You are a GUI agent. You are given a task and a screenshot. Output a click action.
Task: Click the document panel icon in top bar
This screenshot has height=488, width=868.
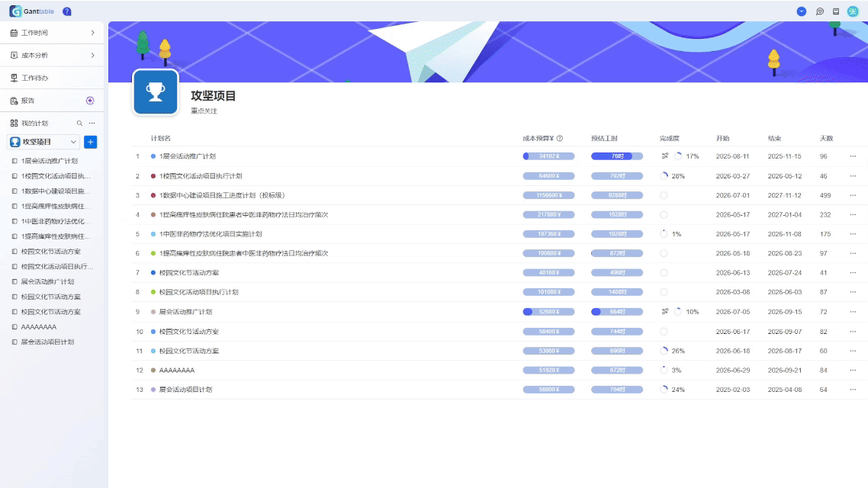click(x=836, y=11)
